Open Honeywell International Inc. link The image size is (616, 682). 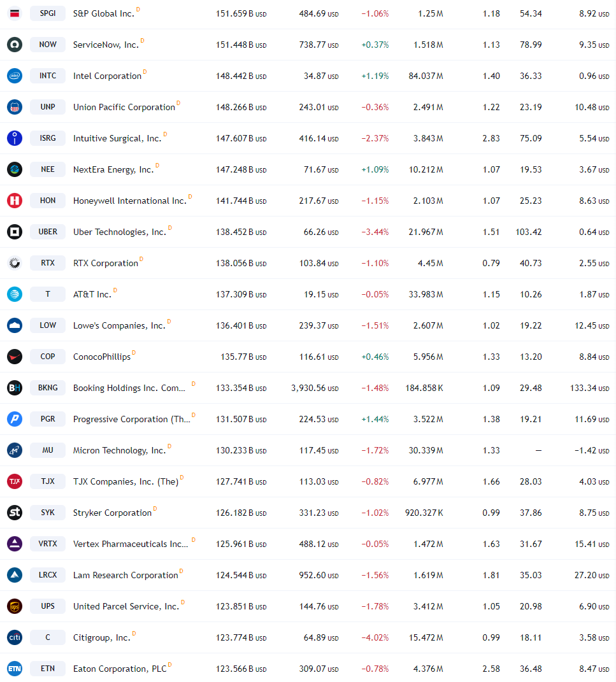tap(130, 201)
